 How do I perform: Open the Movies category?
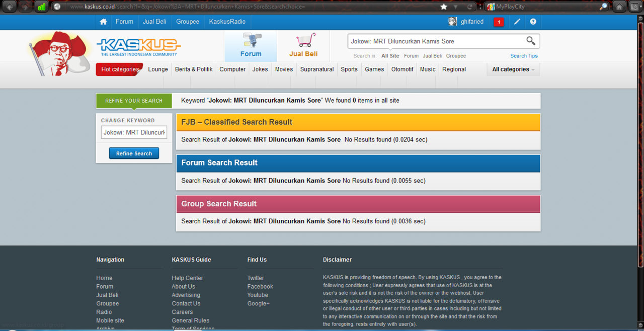pos(284,69)
